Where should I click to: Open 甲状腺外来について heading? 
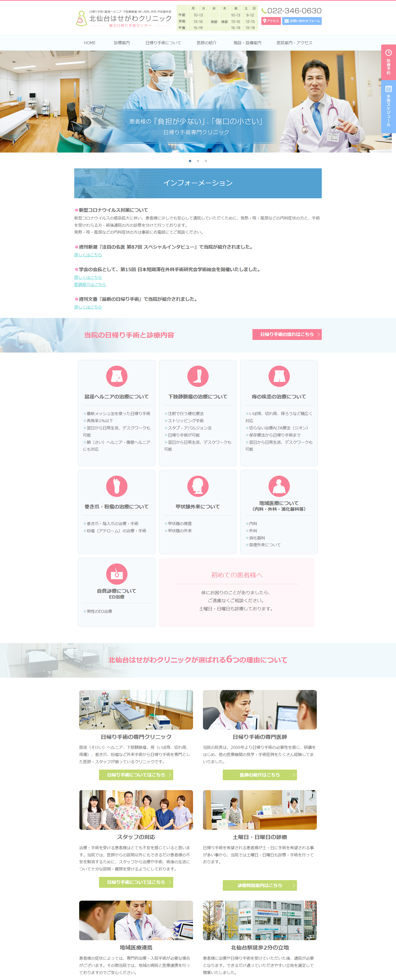(x=198, y=507)
